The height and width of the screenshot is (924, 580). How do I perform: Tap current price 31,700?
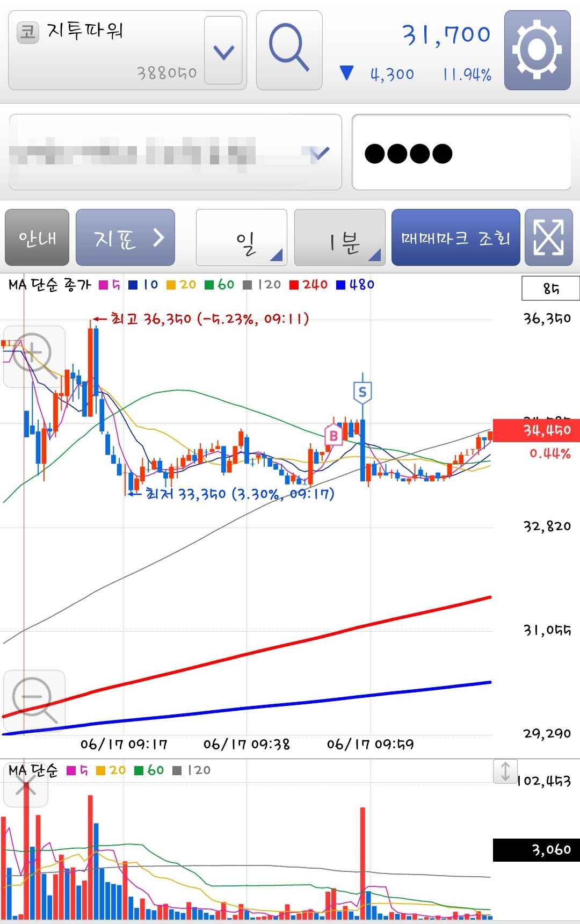(446, 34)
